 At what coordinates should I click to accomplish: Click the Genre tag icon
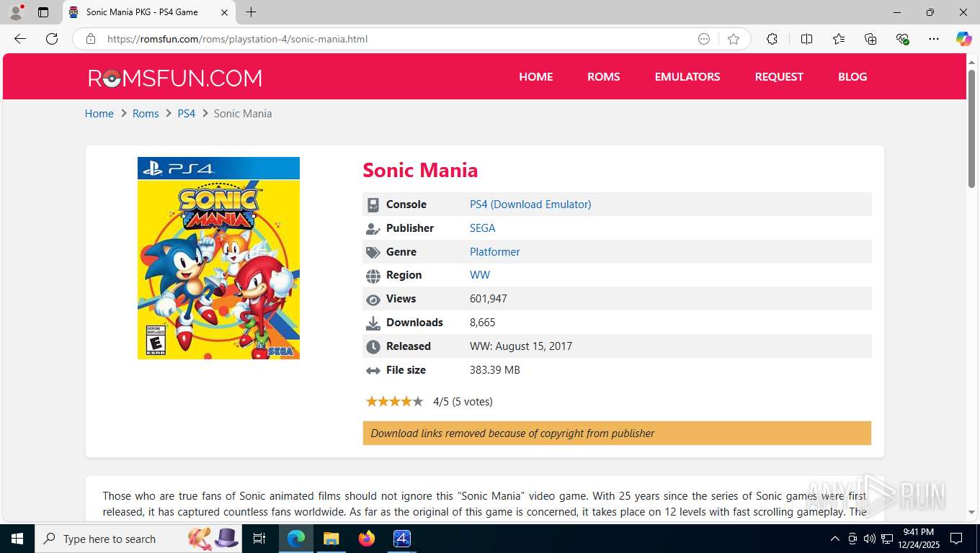pos(373,253)
